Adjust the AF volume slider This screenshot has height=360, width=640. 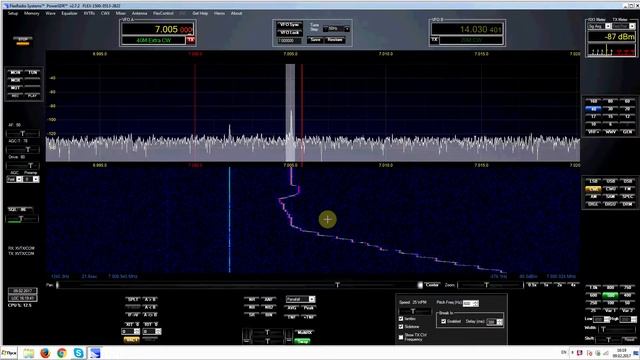click(23, 133)
